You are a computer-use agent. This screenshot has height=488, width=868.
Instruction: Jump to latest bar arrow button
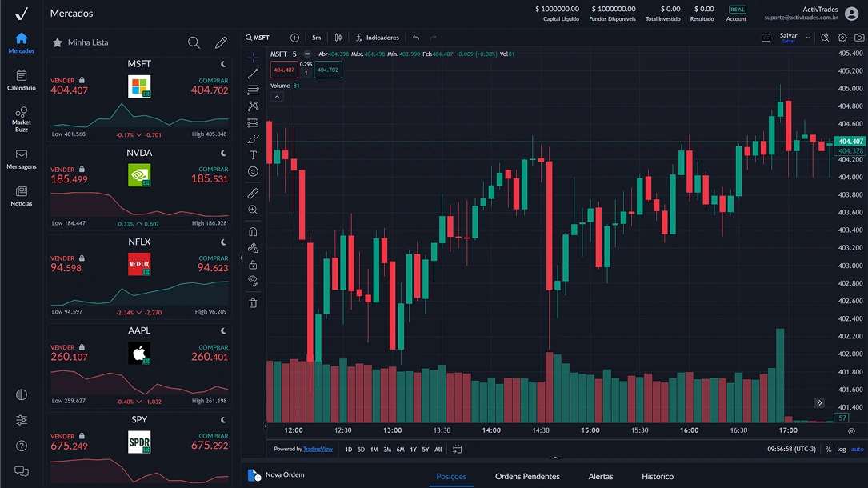(x=819, y=402)
